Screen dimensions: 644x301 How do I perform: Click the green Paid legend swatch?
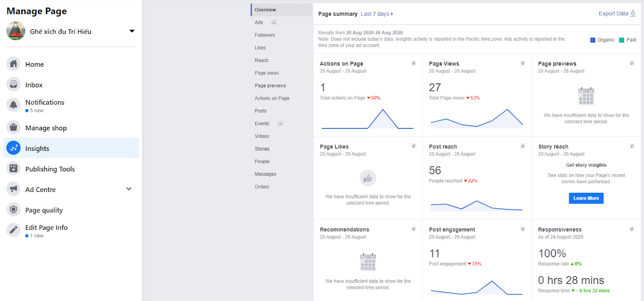click(622, 40)
